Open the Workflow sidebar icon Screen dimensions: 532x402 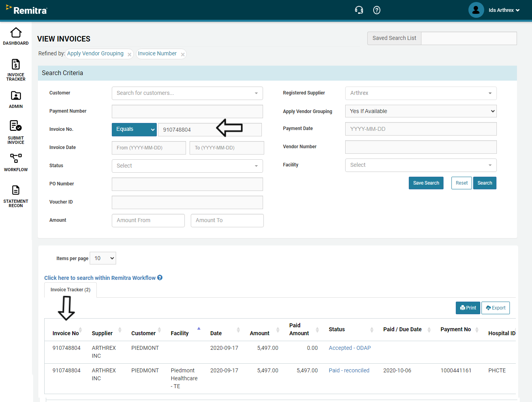click(x=16, y=159)
